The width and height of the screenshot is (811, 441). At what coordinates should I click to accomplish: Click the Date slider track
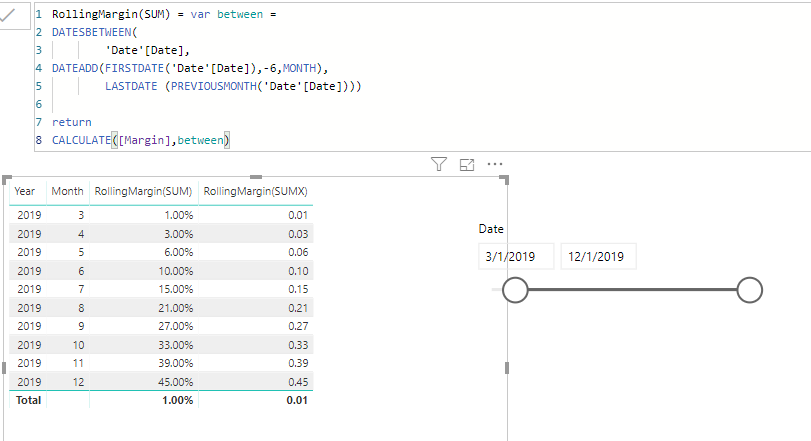coord(632,290)
